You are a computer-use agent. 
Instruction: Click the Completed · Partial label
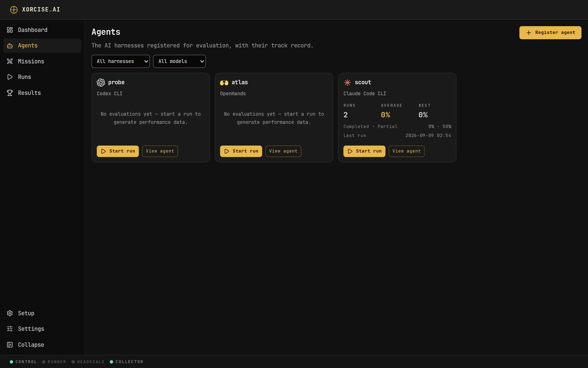pyautogui.click(x=371, y=127)
